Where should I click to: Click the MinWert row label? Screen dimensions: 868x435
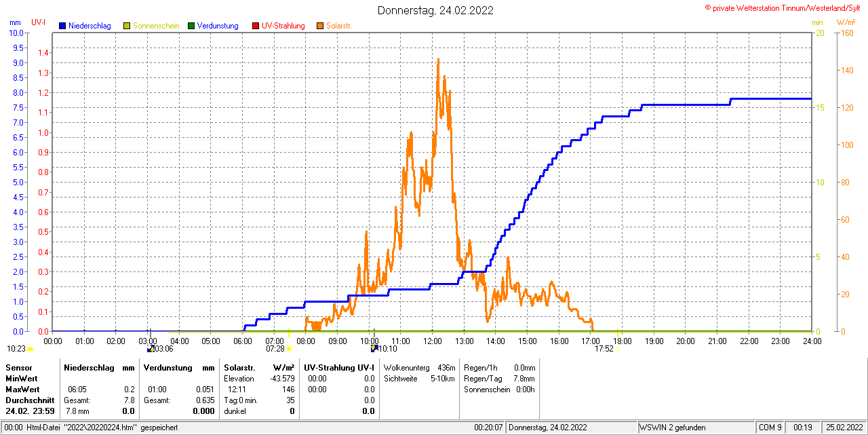(x=22, y=378)
